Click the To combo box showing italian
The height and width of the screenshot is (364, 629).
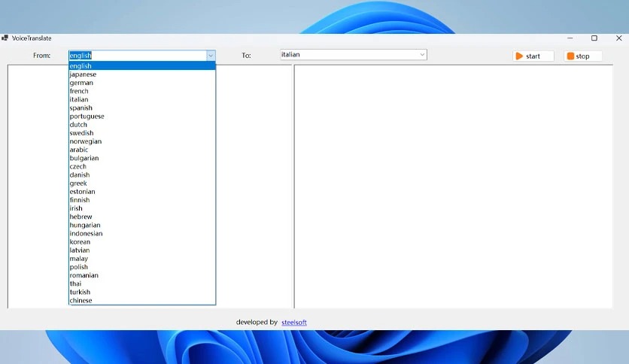354,54
